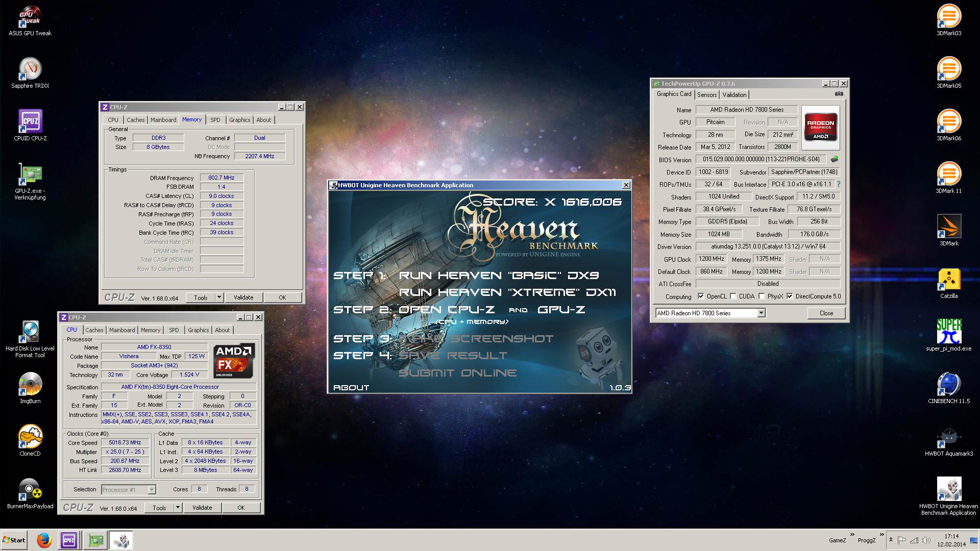Open HWBOT Unigine Heaven desktop shortcut

949,496
